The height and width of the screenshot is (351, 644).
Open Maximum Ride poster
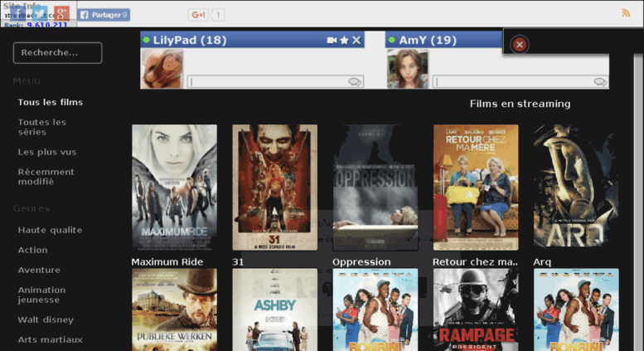175,188
